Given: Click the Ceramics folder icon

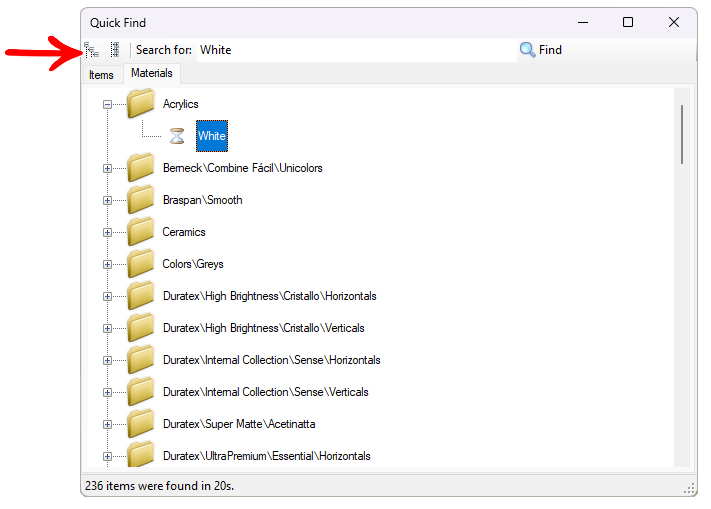Looking at the screenshot, I should (x=141, y=232).
